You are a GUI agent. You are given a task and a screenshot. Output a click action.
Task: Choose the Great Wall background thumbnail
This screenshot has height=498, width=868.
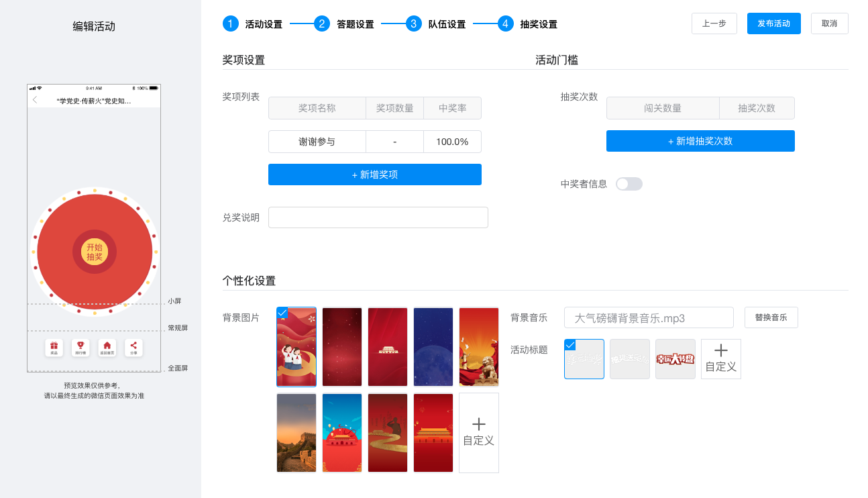coord(296,432)
